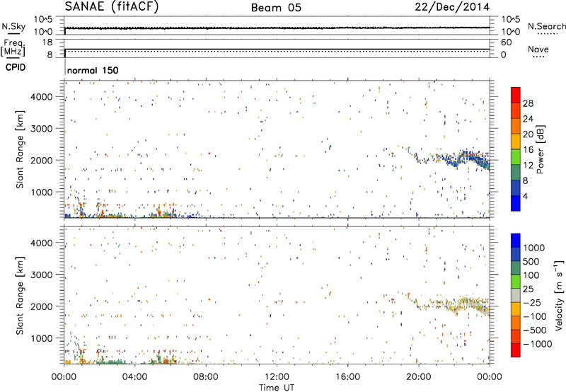
Task: Click the 'Velocity [m s-1]' colorbar label
Action: click(559, 295)
